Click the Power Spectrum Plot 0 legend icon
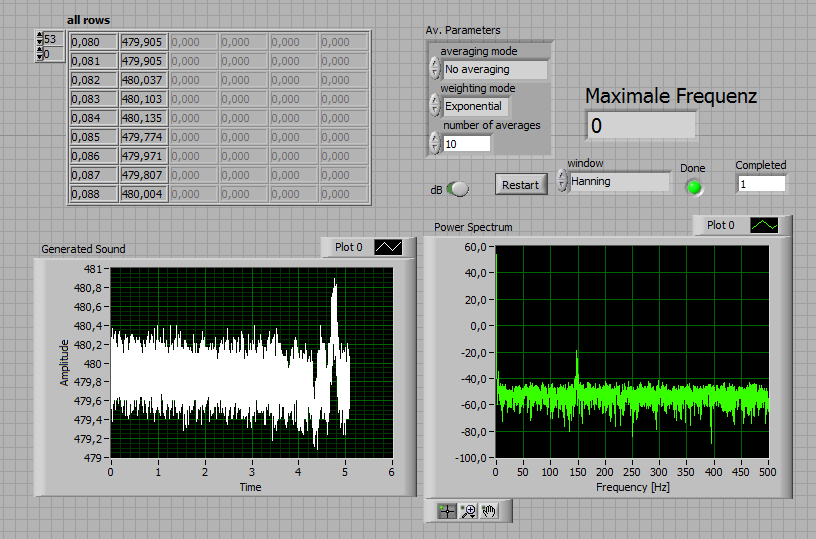Screen dimensions: 816x539 (762, 226)
